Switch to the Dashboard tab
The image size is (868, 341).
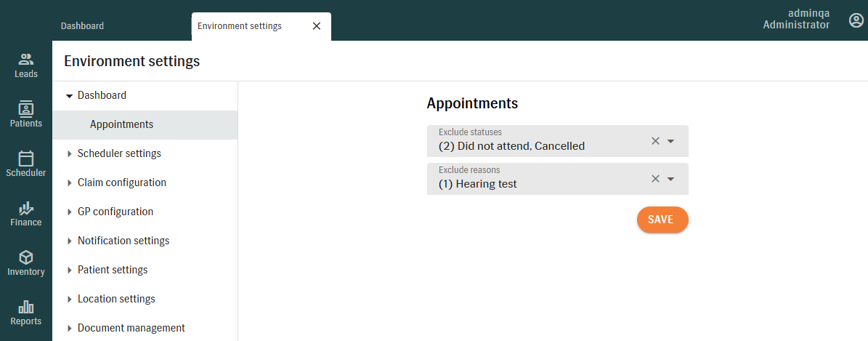click(82, 26)
